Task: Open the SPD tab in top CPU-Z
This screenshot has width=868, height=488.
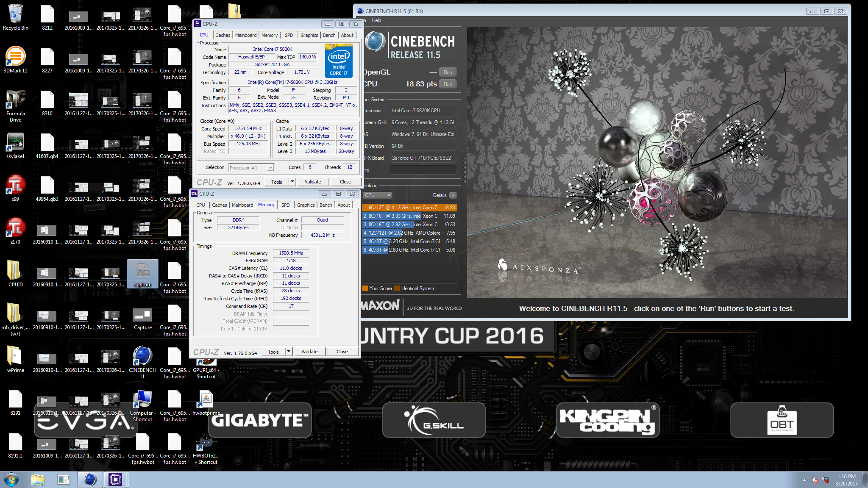Action: click(x=289, y=35)
